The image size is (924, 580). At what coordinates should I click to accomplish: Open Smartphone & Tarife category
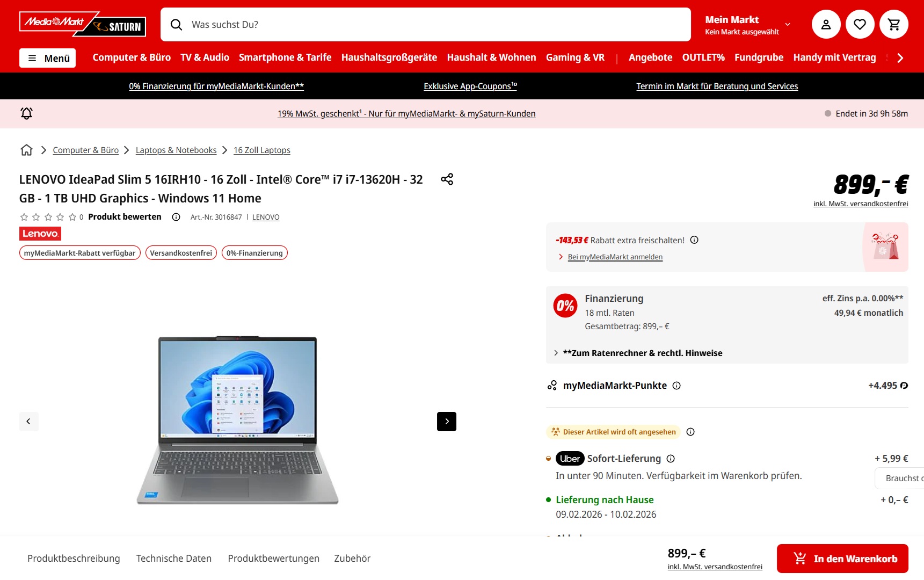[285, 57]
